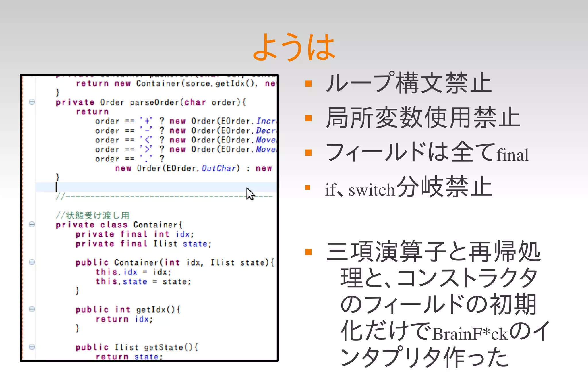Screen dimensions: 588x392
Task: Click the line order == '-'
Action: point(185,131)
